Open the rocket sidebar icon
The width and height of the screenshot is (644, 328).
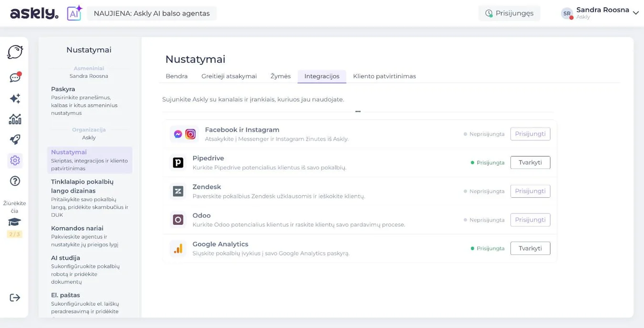[x=15, y=139]
